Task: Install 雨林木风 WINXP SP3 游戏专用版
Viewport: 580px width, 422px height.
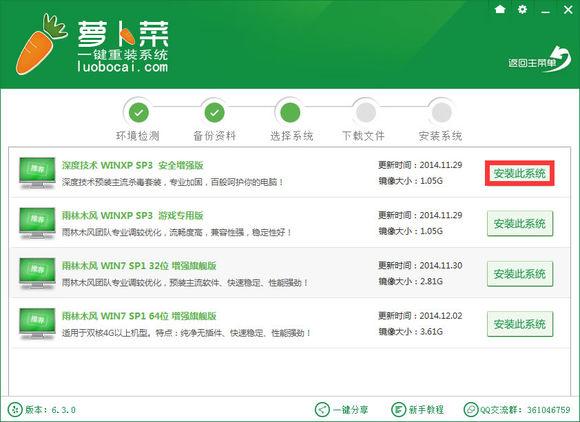Action: coord(520,223)
